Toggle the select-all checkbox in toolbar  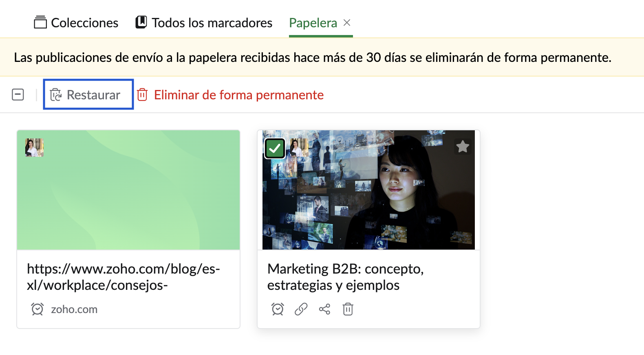click(x=18, y=95)
